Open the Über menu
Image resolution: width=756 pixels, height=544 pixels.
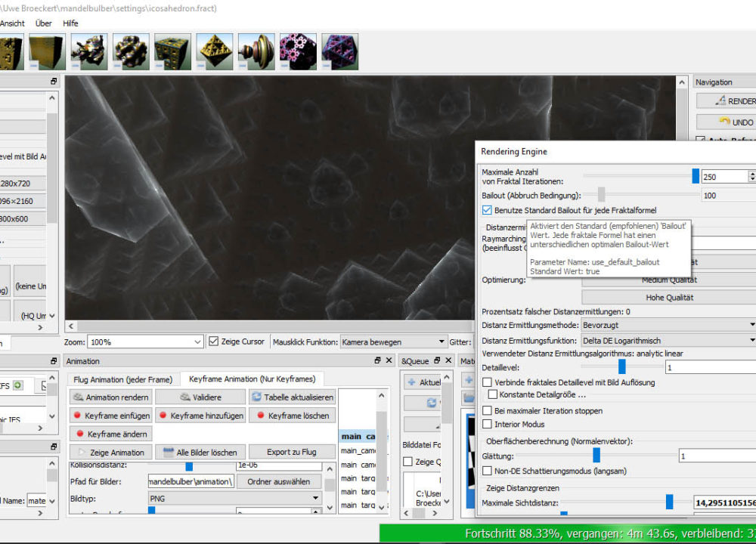43,23
